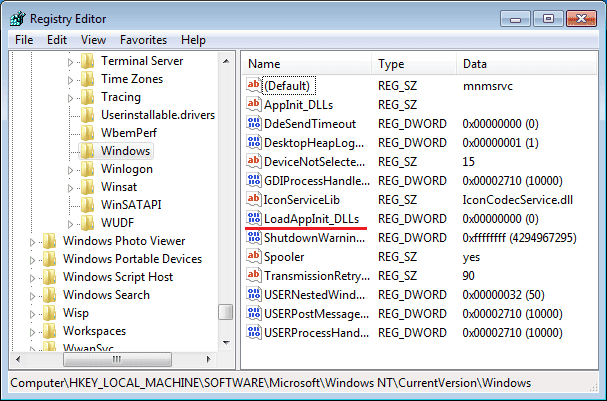Screen dimensions: 607x401
Task: Expand the Terminal Server key
Action: pos(70,62)
